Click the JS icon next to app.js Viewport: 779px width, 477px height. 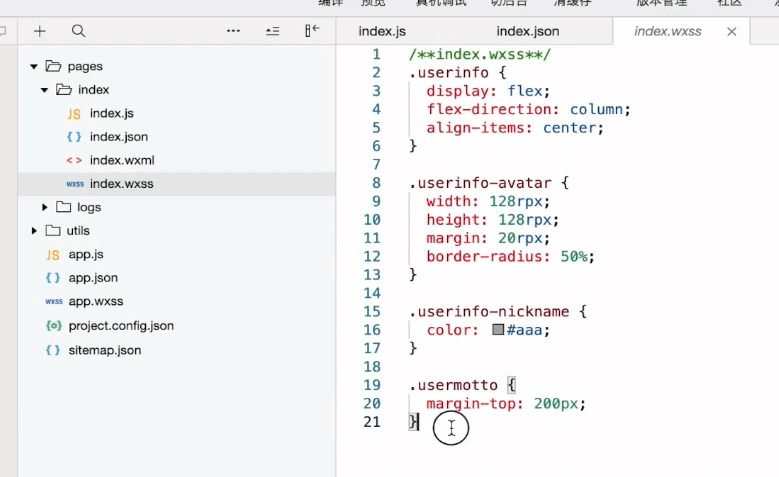(53, 255)
